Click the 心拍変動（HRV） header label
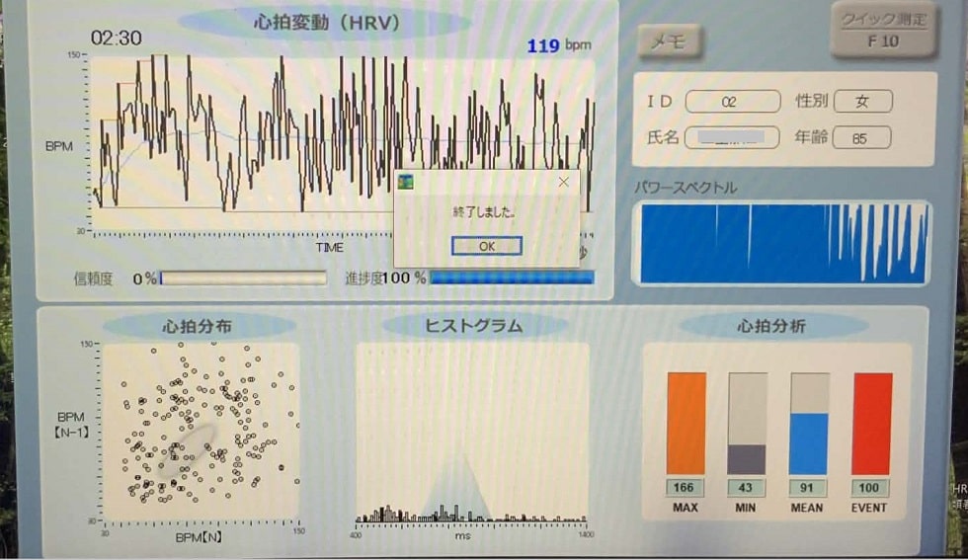 tap(327, 23)
